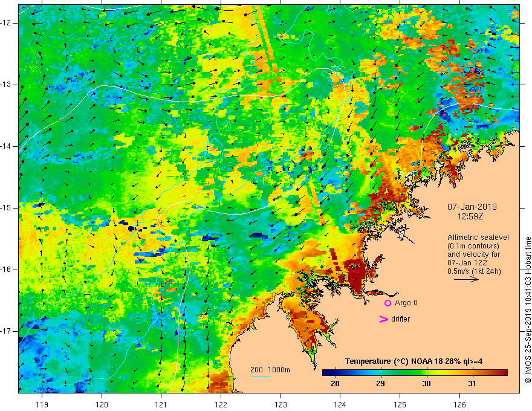The width and height of the screenshot is (532, 411).
Task: Click the magenta Argo circle legend symbol
Action: (x=388, y=303)
